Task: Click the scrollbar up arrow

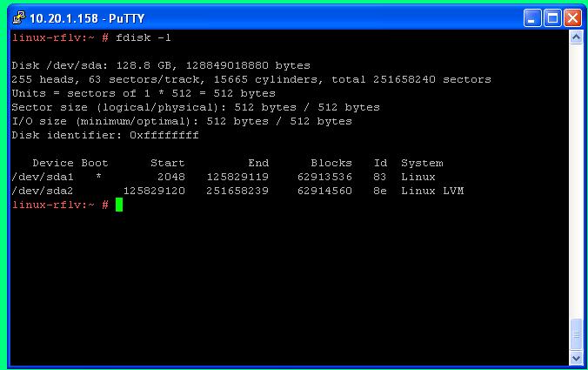Action: coord(576,38)
